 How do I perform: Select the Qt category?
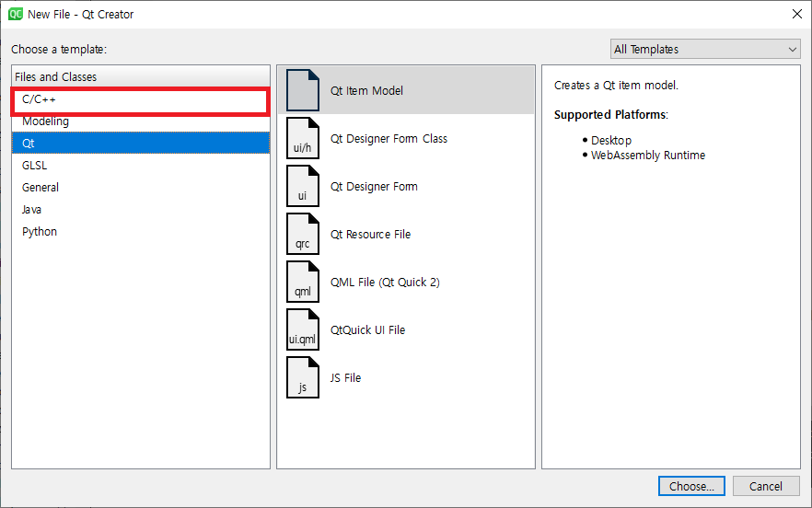141,144
